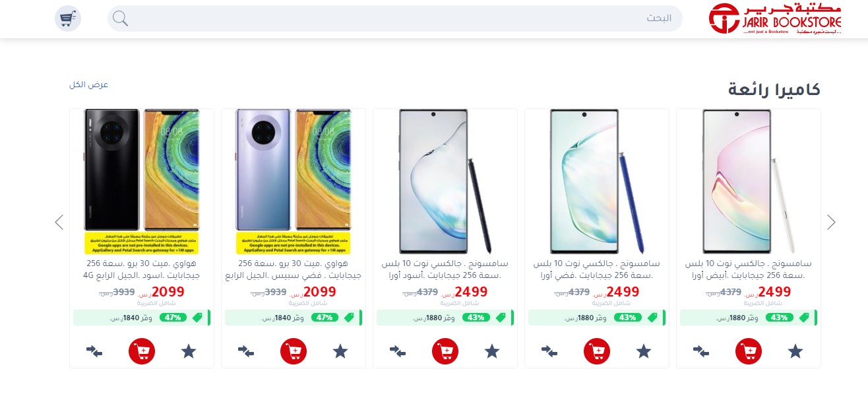Image resolution: width=868 pixels, height=414 pixels.
Task: Compare the black Huawei Mate 30 Pro
Action: (x=94, y=351)
